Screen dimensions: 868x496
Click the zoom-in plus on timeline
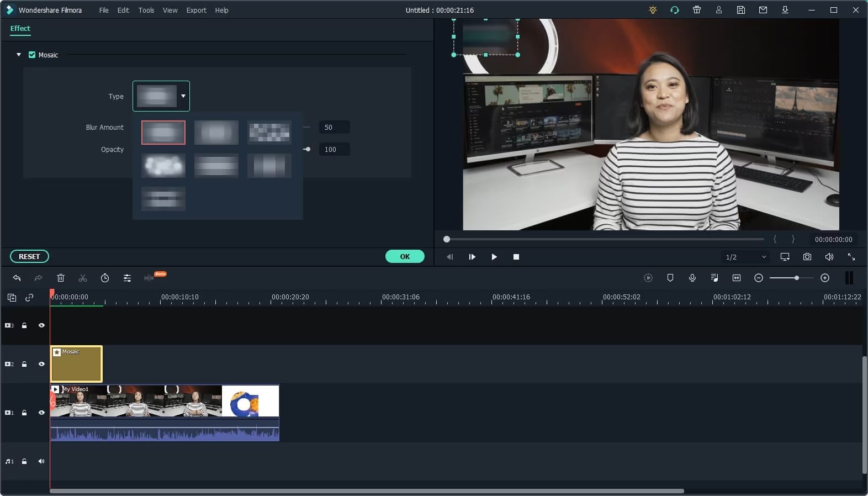825,278
